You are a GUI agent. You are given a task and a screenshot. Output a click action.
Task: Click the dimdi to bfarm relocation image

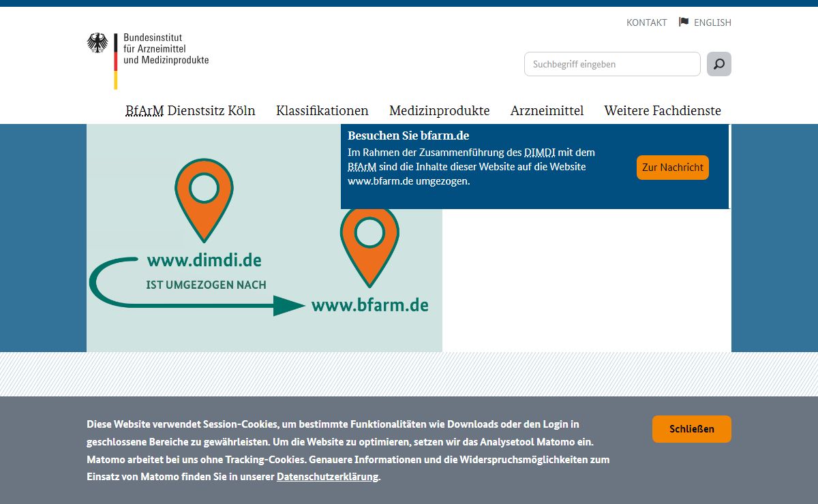coord(264,238)
